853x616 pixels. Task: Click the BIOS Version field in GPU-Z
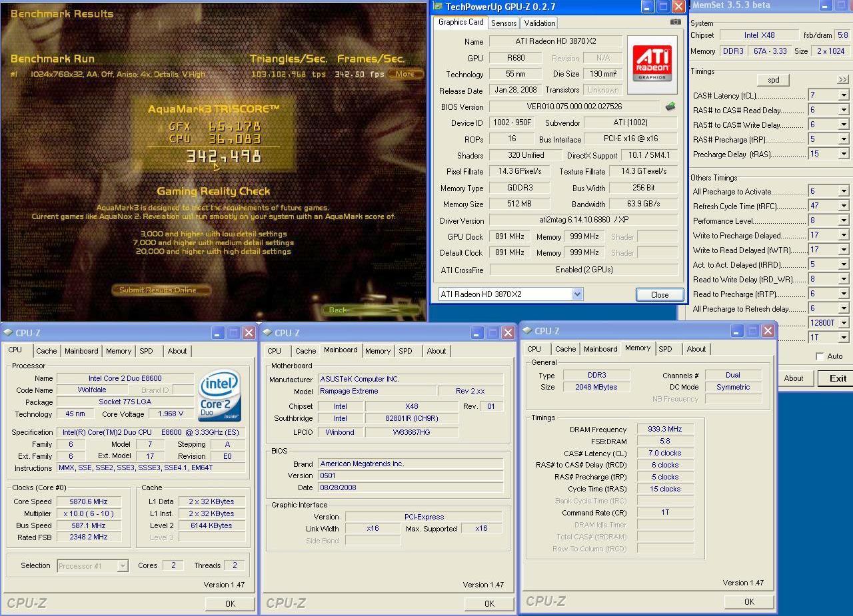pos(574,107)
